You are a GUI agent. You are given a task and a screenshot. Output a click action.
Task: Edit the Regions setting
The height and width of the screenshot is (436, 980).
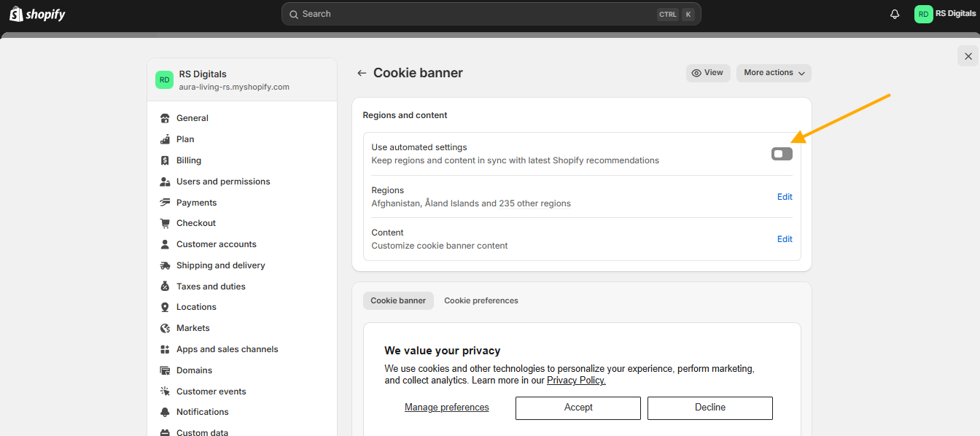785,197
